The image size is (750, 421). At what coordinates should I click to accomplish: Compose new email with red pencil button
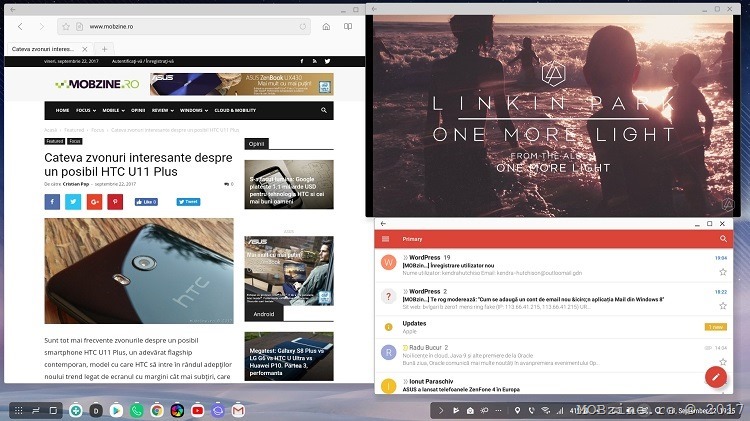(716, 377)
